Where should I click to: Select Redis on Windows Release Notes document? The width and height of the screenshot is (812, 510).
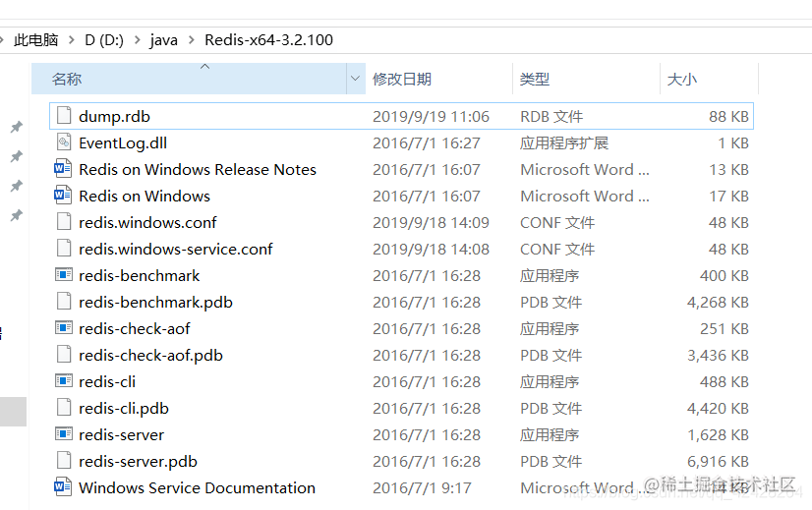pos(198,169)
